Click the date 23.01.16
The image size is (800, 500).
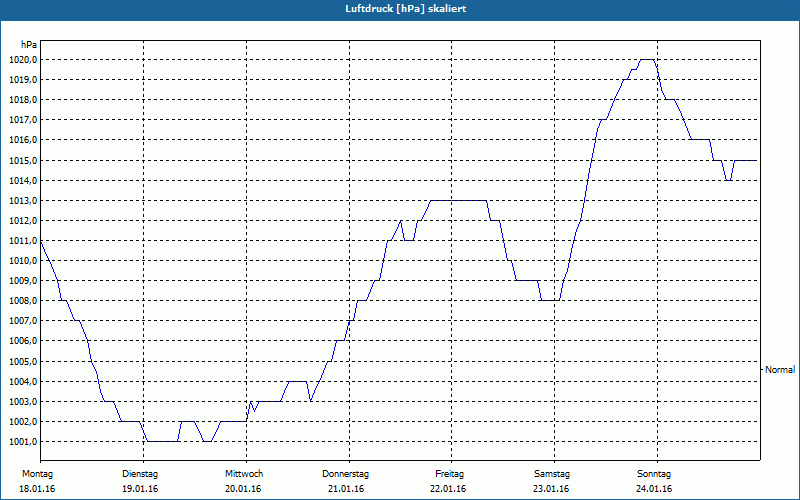[x=551, y=489]
